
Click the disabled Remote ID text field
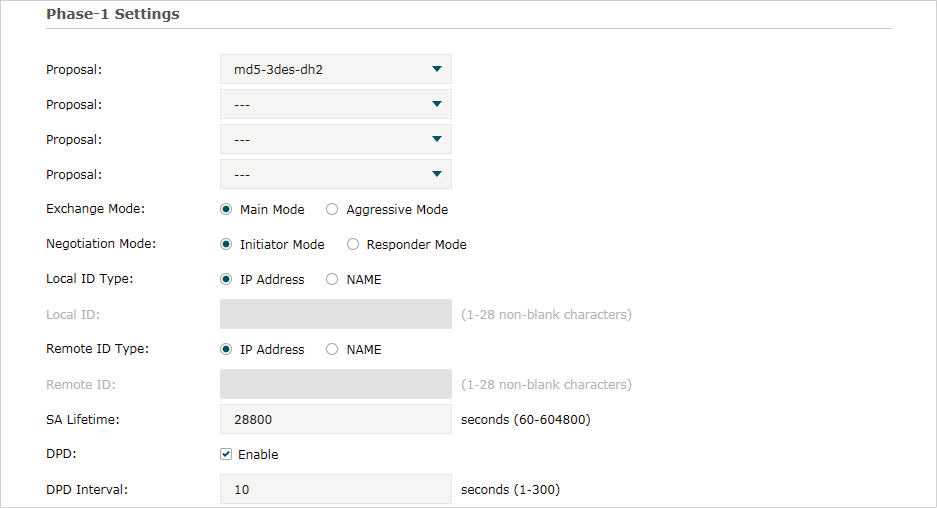point(336,384)
